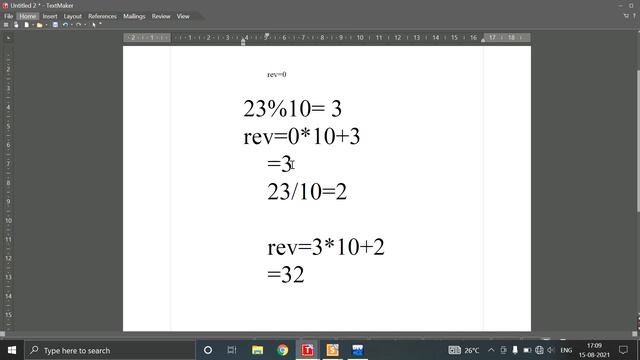Click the tab type selector at ruler corner
The image size is (640, 360).
(8, 38)
